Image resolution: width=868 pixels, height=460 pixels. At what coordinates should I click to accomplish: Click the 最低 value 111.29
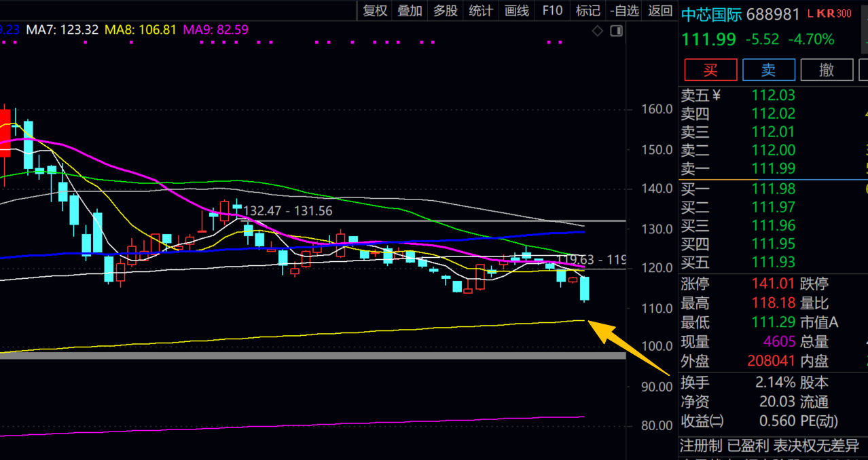[x=774, y=322]
